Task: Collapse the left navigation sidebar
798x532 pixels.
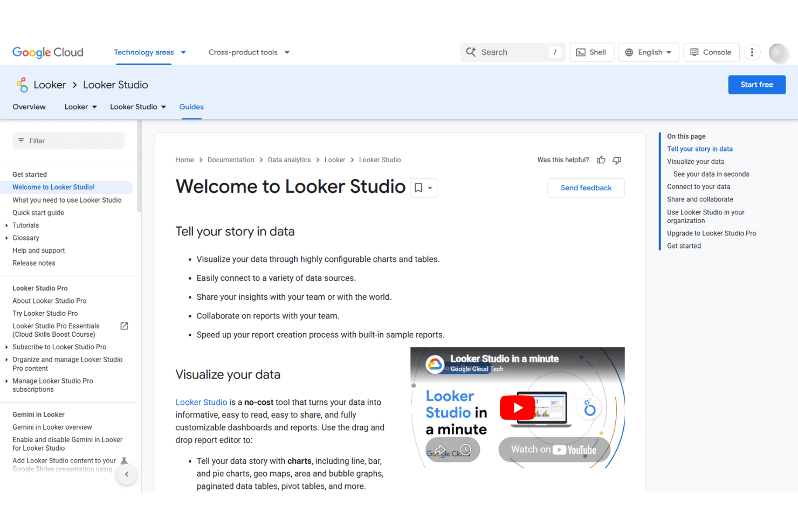Action: pyautogui.click(x=127, y=474)
